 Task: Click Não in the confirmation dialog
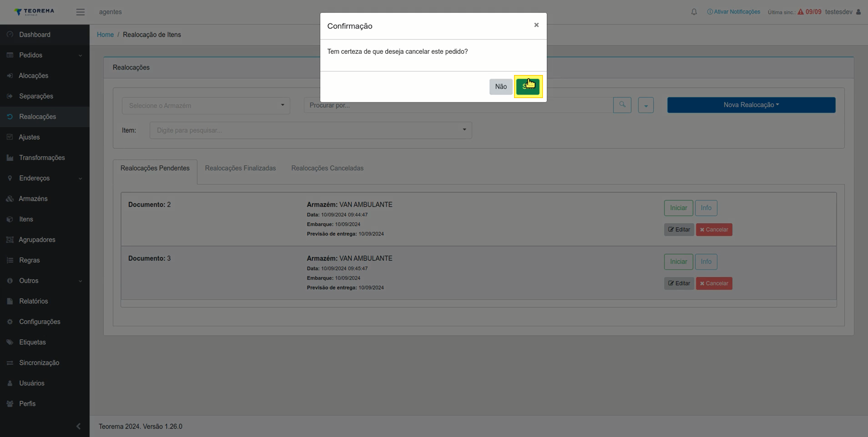[x=500, y=87]
